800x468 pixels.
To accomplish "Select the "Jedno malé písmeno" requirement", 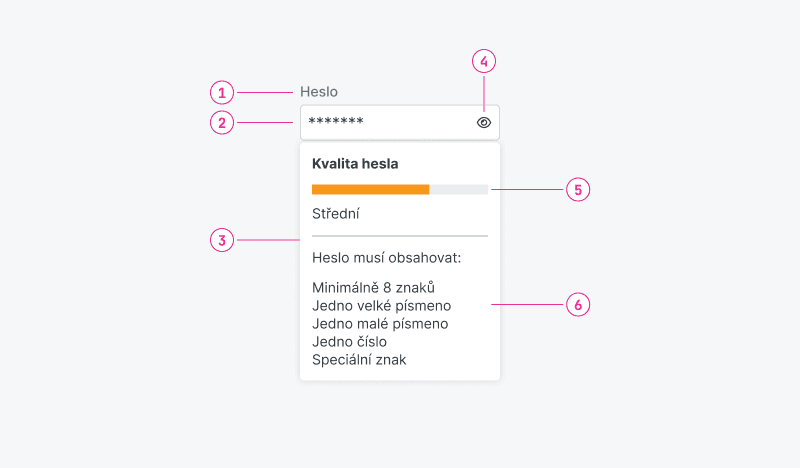I will 379,324.
